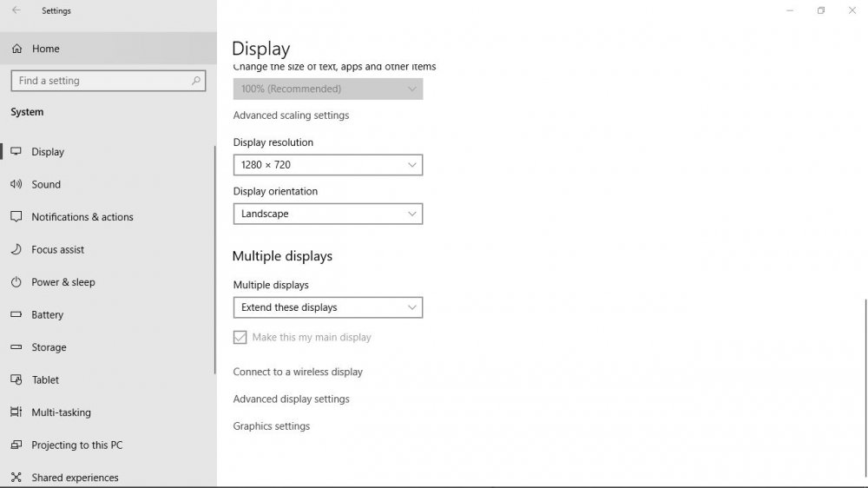Select the Sound speaker icon
Viewport: 868px width, 488px height.
[x=16, y=184]
